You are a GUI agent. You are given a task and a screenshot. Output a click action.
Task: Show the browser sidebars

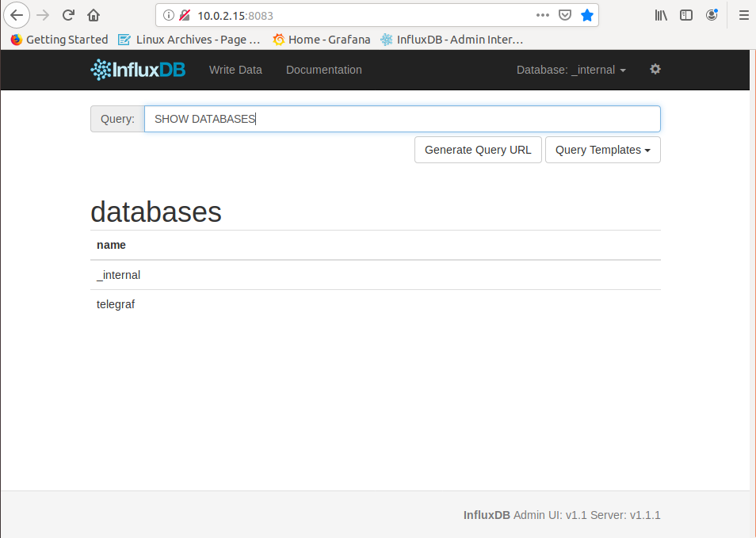[x=686, y=15]
